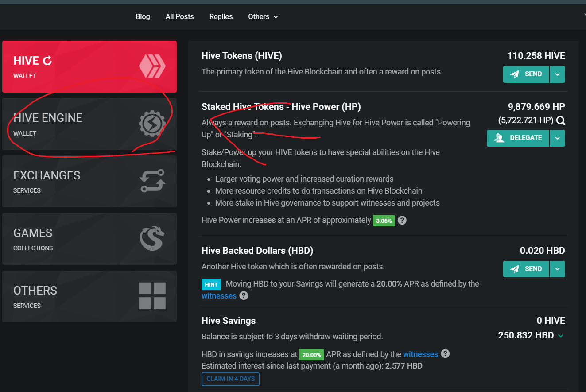This screenshot has width=586, height=392.
Task: Click the Delegate button for Hive Power
Action: click(x=518, y=138)
